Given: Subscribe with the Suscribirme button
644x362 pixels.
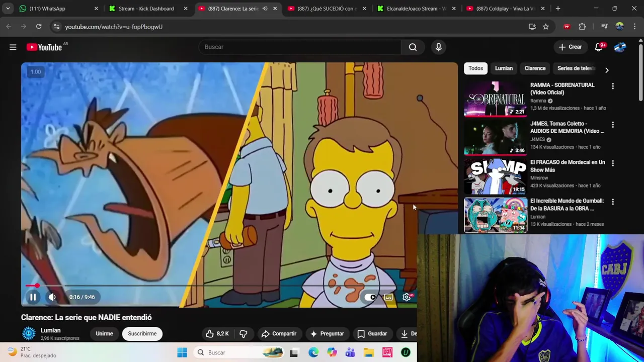Looking at the screenshot, I should point(142,334).
